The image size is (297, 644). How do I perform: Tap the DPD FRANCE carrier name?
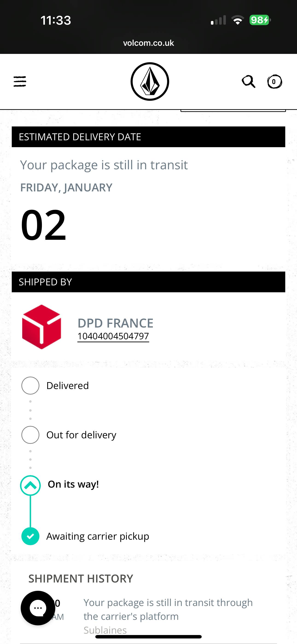click(x=116, y=323)
